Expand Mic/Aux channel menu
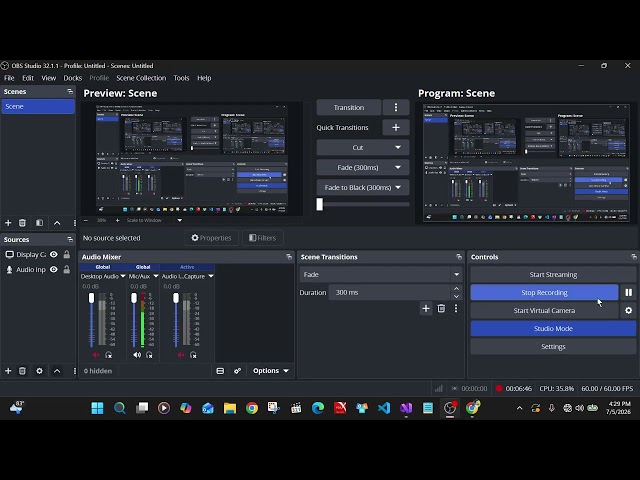This screenshot has width=640, height=480. pos(156,276)
